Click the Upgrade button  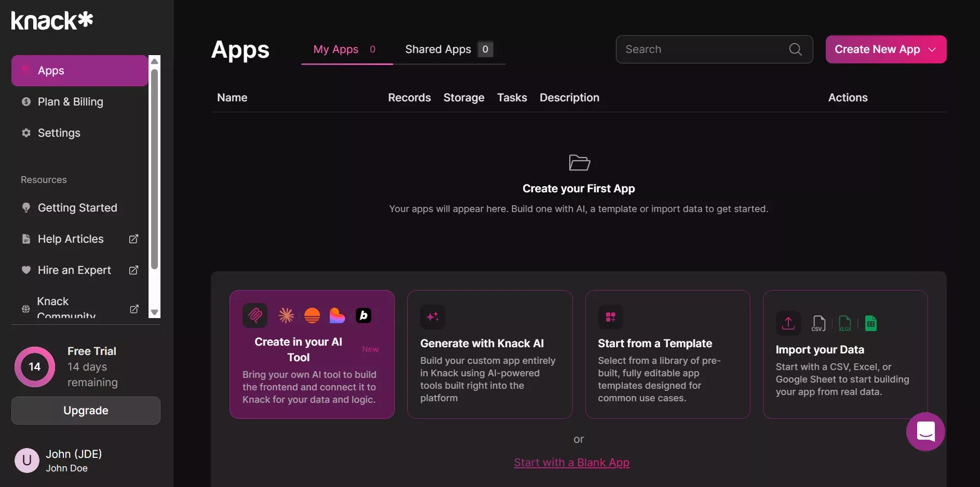pos(86,411)
